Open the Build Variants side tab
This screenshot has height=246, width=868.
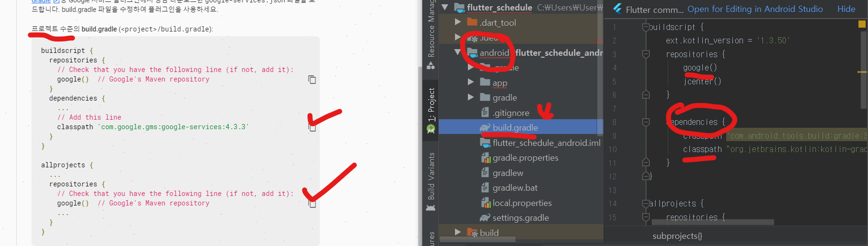pos(431,176)
